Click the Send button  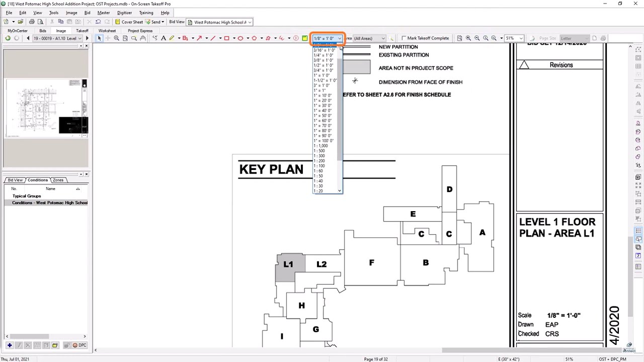153,22
